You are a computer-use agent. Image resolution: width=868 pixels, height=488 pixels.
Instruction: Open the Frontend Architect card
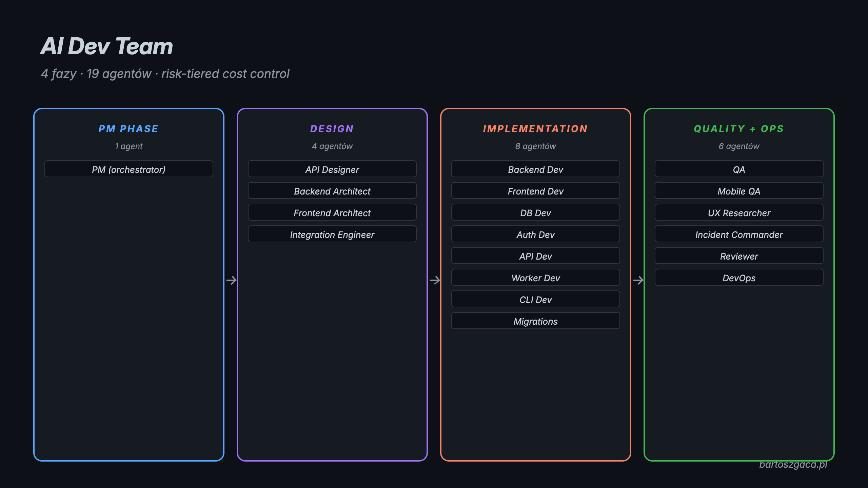332,212
